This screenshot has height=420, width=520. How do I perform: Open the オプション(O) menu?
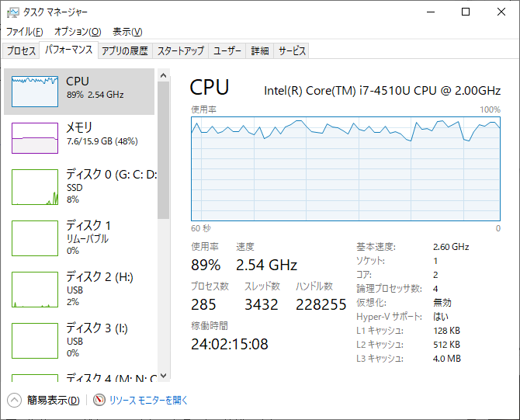[x=78, y=32]
